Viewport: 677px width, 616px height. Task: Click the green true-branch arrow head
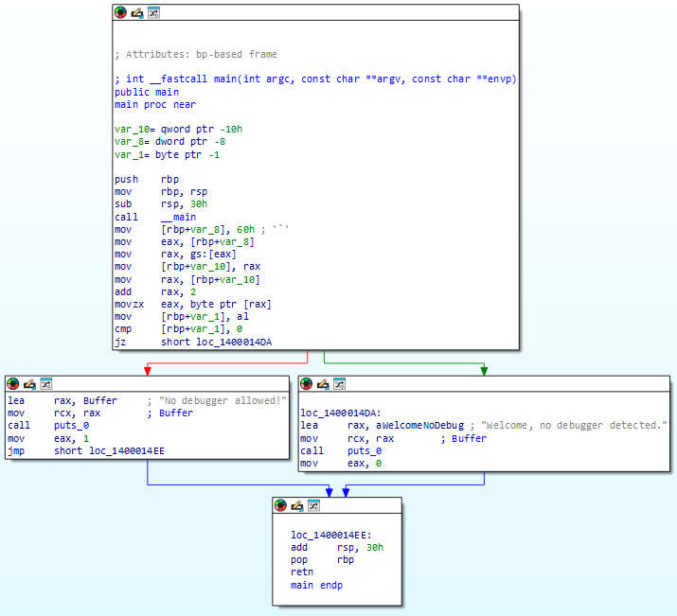click(x=484, y=371)
